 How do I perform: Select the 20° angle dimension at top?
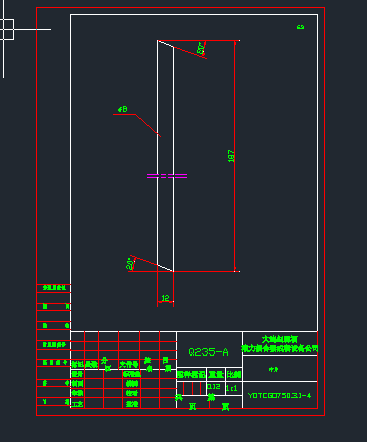[201, 48]
